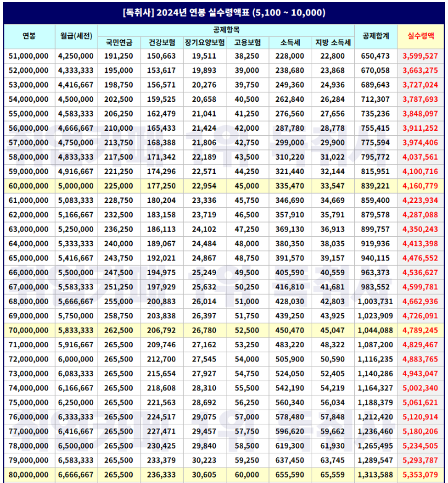The height and width of the screenshot is (483, 448).
Task: Select deduction total 650,473
Action: point(375,56)
